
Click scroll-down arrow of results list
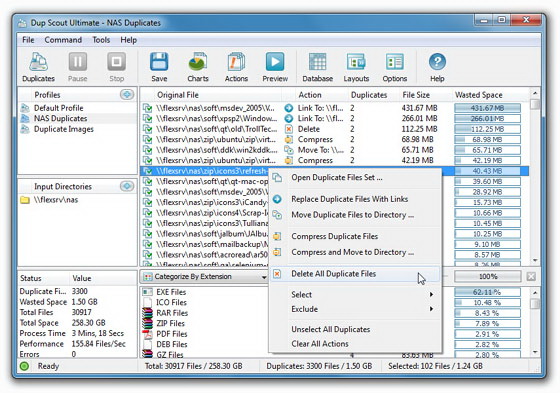click(535, 260)
